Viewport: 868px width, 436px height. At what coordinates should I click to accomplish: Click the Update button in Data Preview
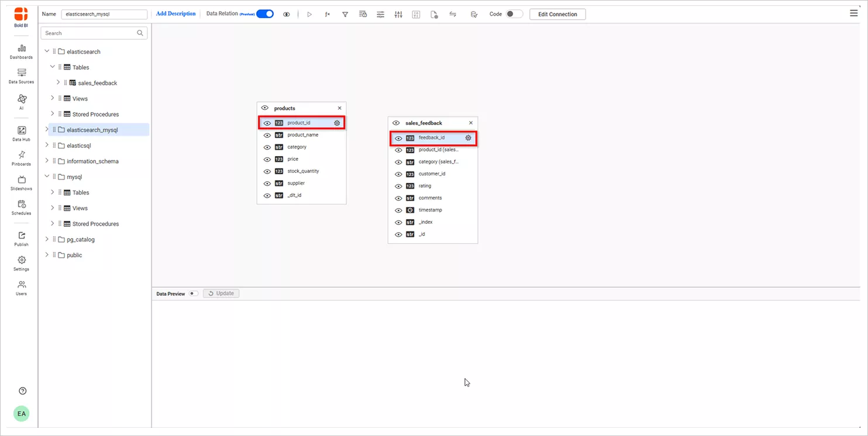pos(221,293)
